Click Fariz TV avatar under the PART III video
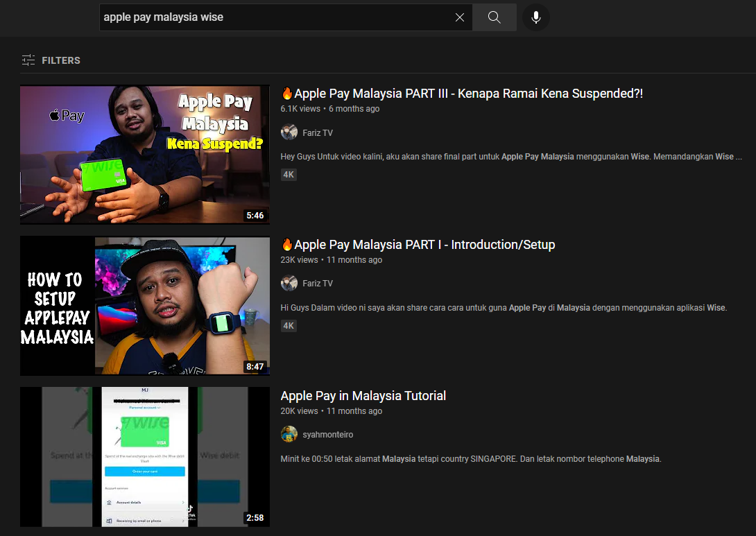Screen dimensions: 756x536 click(289, 132)
